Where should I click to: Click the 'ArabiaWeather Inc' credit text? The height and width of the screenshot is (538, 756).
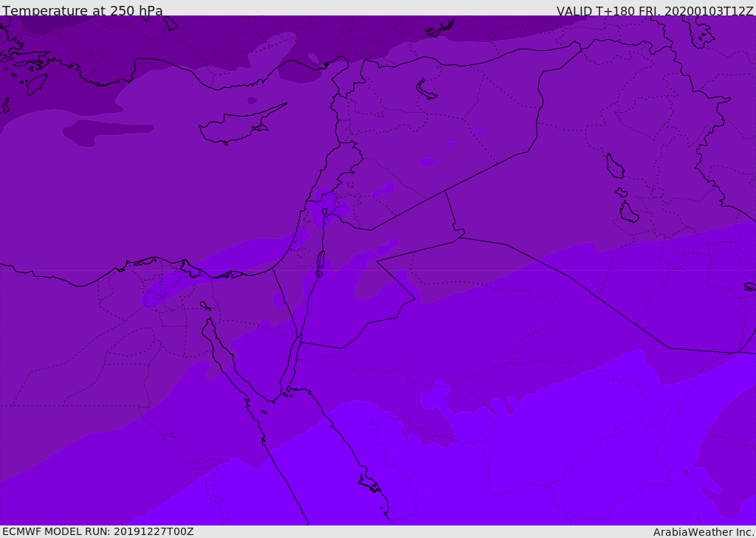coord(704,532)
